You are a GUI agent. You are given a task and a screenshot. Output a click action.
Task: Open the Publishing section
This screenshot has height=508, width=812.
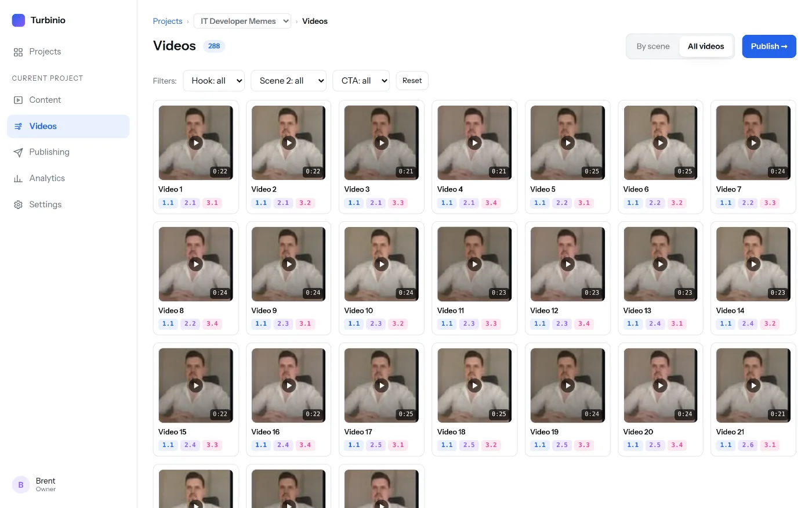[x=68, y=152]
